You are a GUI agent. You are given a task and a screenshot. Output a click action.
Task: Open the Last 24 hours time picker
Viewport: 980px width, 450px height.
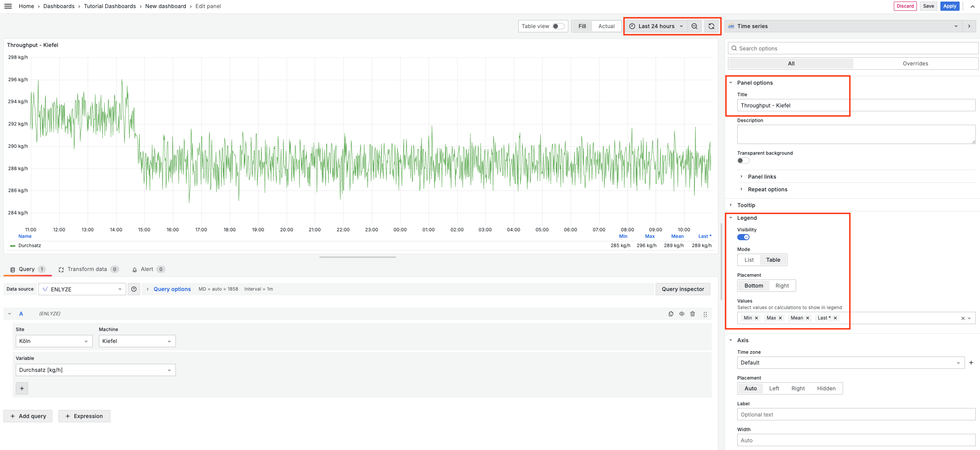pyautogui.click(x=656, y=26)
